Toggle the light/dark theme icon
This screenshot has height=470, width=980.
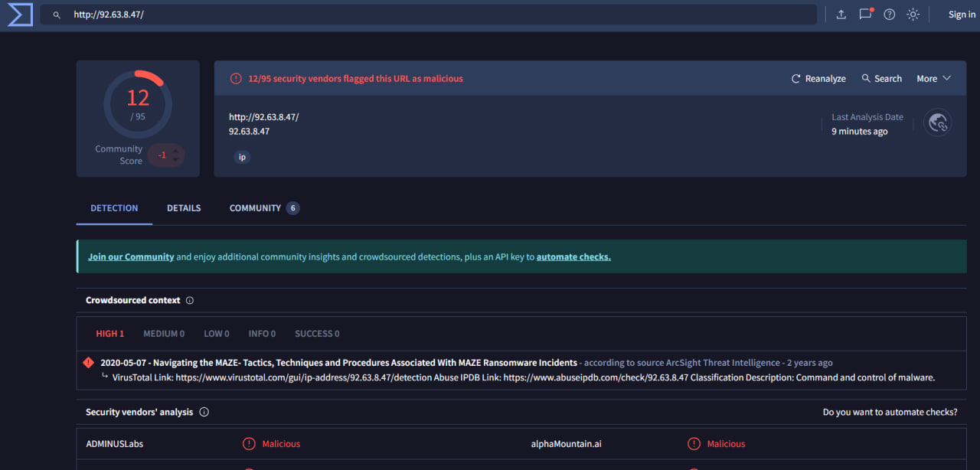[913, 15]
